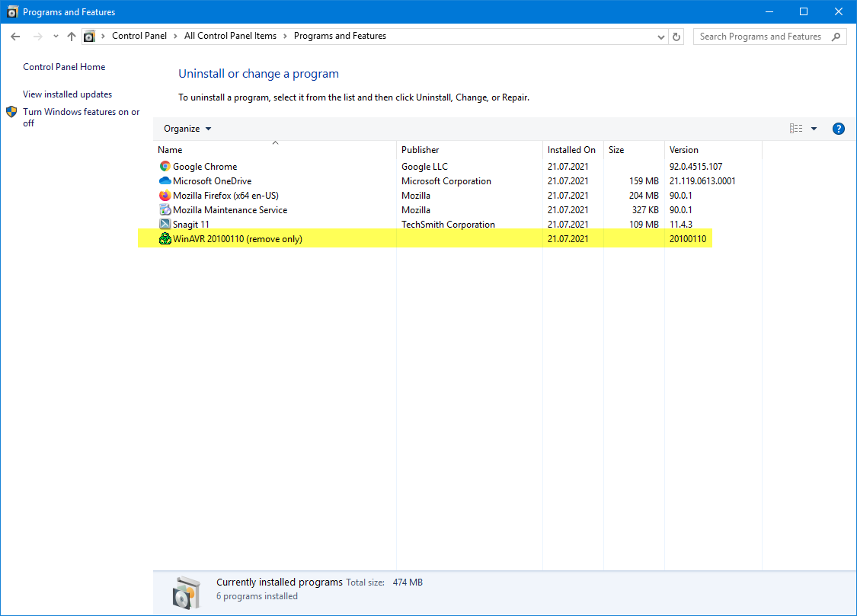Click Google LLC publisher cell
857x616 pixels.
[x=424, y=167]
